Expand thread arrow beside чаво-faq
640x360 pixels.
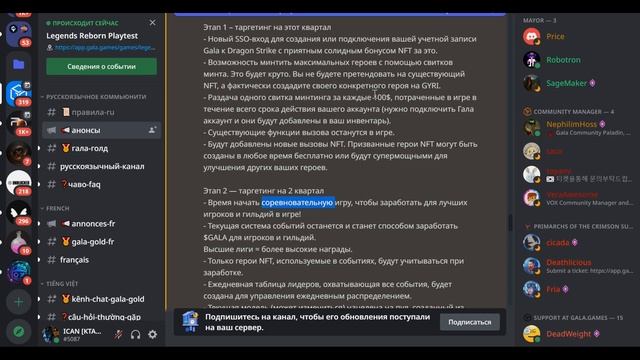pyautogui.click(x=40, y=184)
